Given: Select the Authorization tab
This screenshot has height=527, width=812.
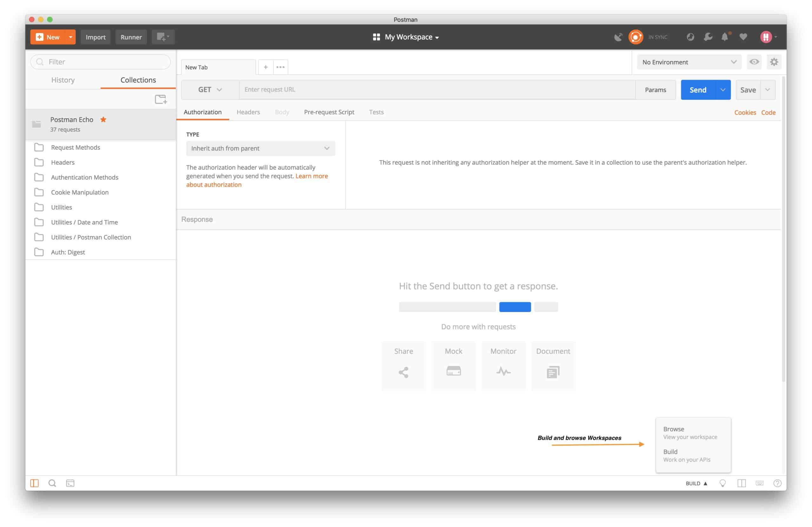Looking at the screenshot, I should (x=203, y=112).
